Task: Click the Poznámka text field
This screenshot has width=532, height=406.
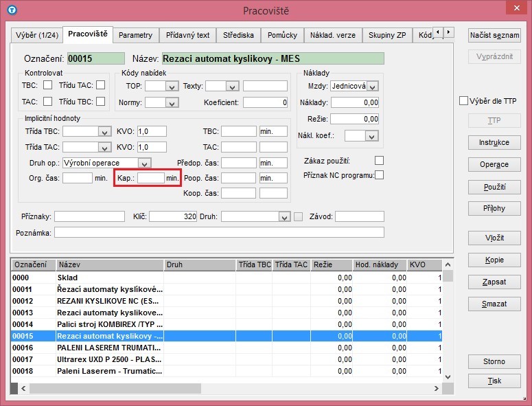Action: point(219,232)
